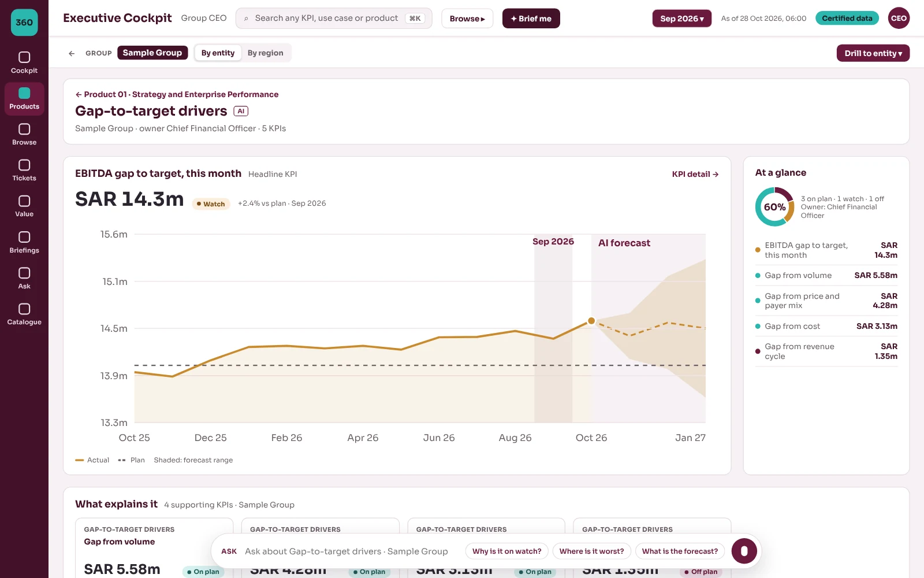Image resolution: width=924 pixels, height=578 pixels.
Task: Click the Plan legend entry
Action: [132, 460]
